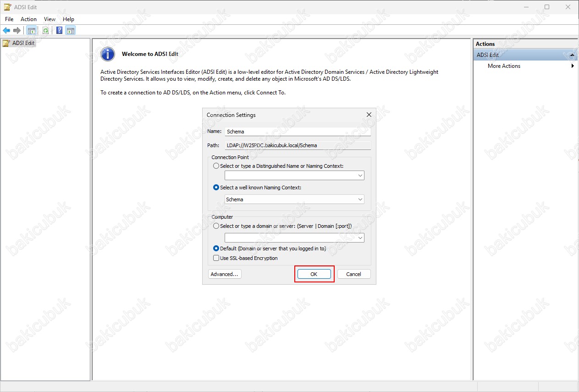The width and height of the screenshot is (579, 392).
Task: Open the Schema naming context dropdown
Action: (x=360, y=199)
